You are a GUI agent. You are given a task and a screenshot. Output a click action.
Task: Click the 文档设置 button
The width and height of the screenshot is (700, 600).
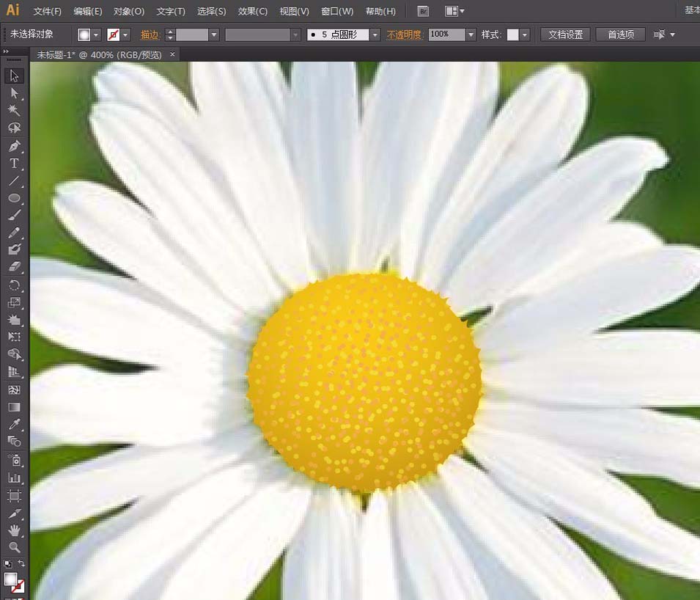566,34
